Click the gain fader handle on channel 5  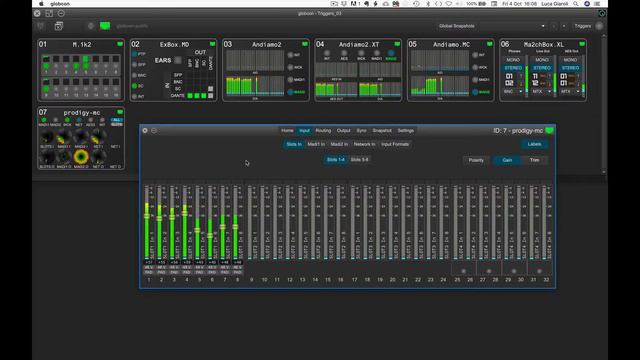pos(198,230)
